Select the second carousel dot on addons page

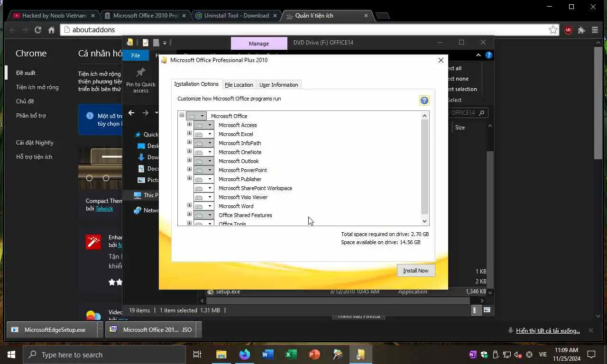coord(106,178)
